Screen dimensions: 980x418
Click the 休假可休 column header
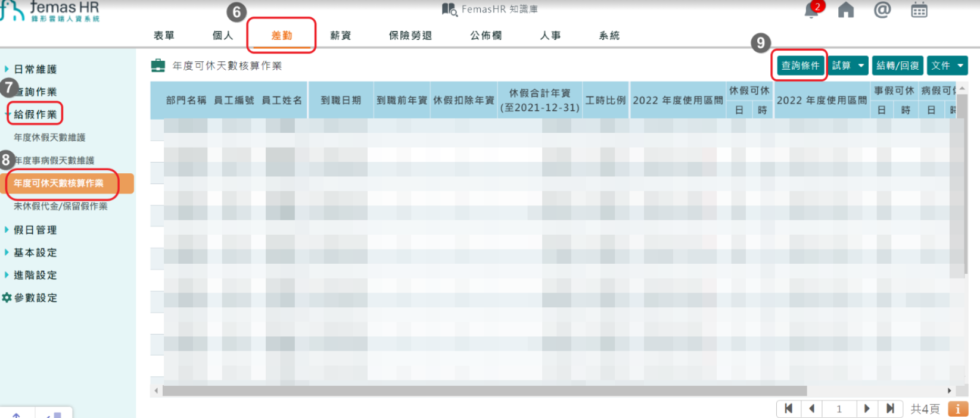tap(749, 91)
